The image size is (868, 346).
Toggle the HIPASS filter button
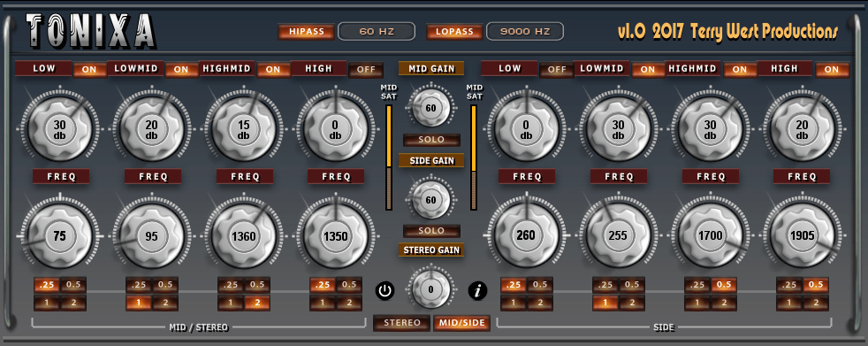306,32
